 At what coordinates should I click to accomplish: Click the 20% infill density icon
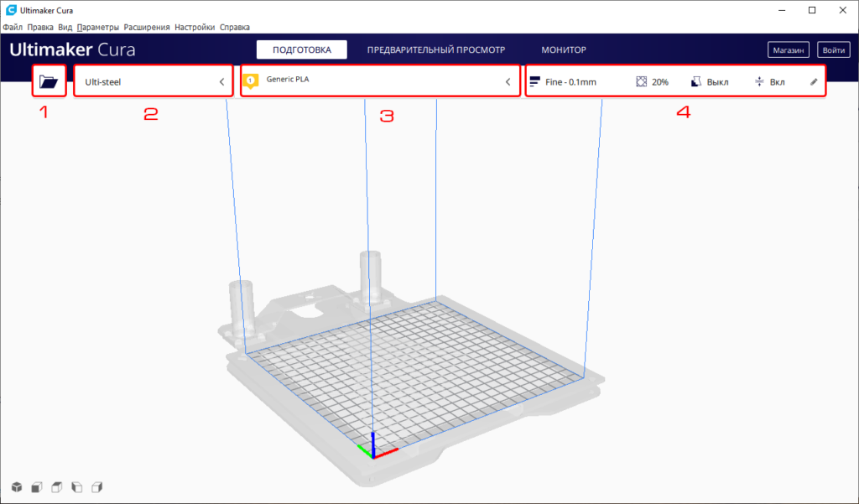point(642,82)
